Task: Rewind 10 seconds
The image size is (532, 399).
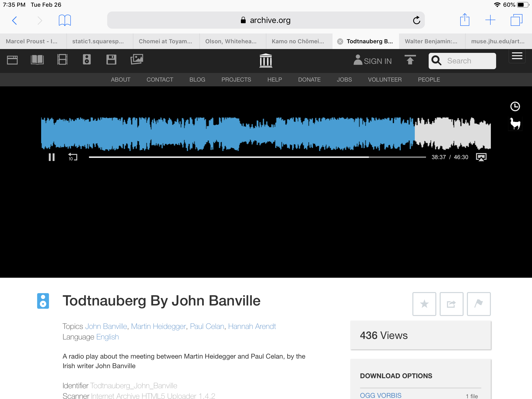Action: tap(73, 157)
